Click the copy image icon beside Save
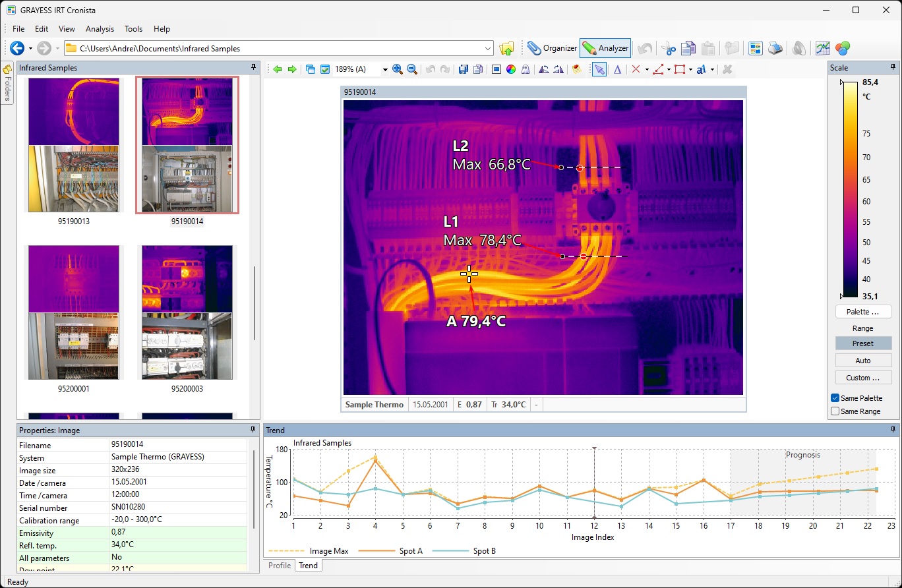This screenshot has width=902, height=588. 478,69
